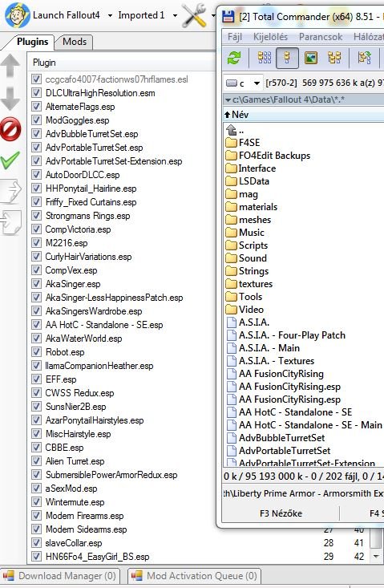384x588 pixels.
Task: Move plugin down with the down arrow
Action: click(10, 98)
